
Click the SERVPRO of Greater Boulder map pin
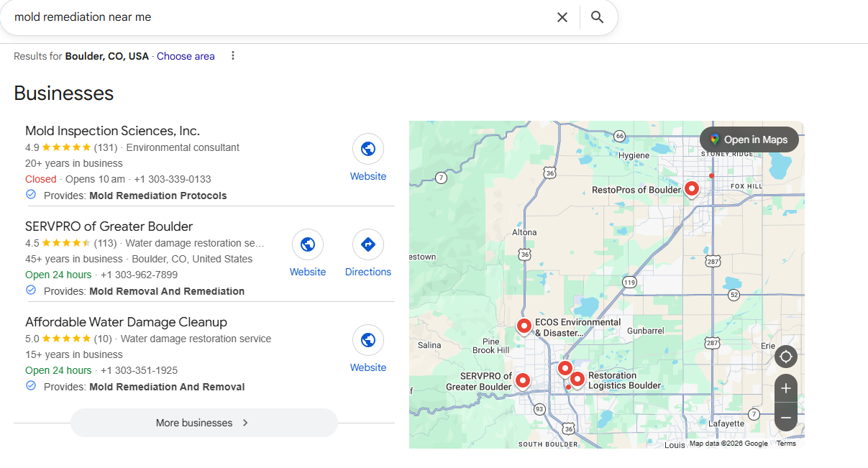click(523, 380)
